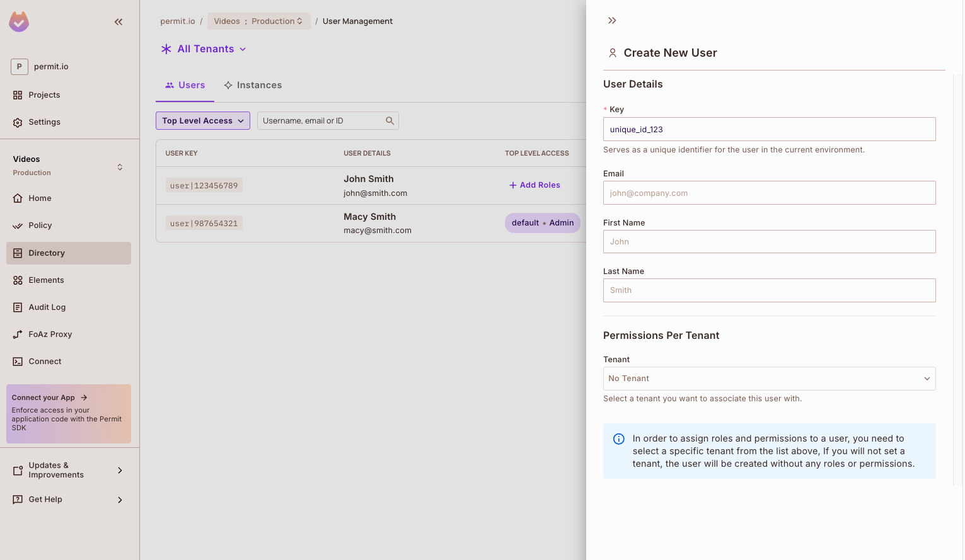The width and height of the screenshot is (965, 560).
Task: Open the Audit Log icon
Action: (x=18, y=307)
